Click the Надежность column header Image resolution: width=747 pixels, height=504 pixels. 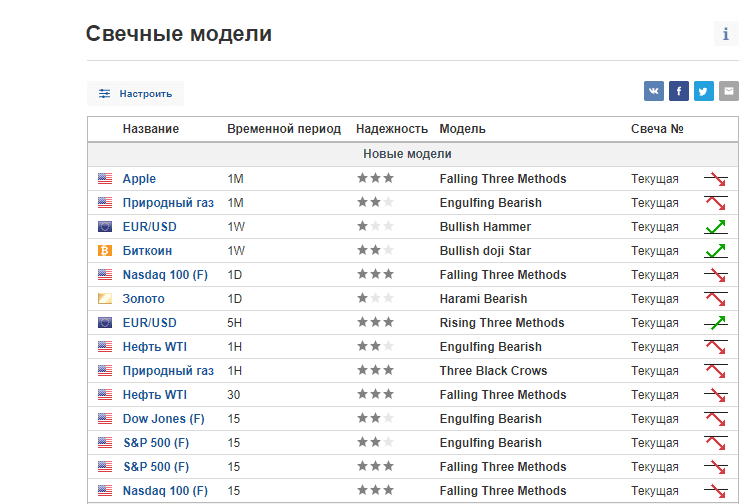coord(392,129)
